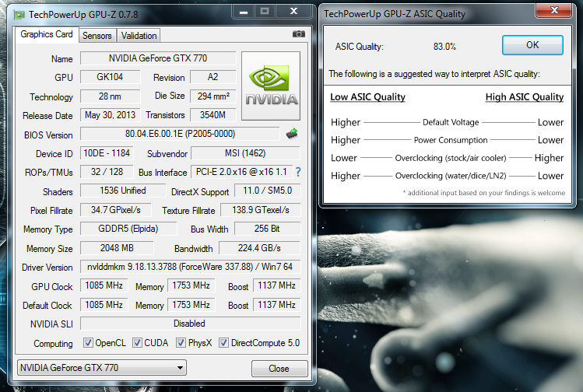Toggle the CUDA checkbox

[x=137, y=342]
